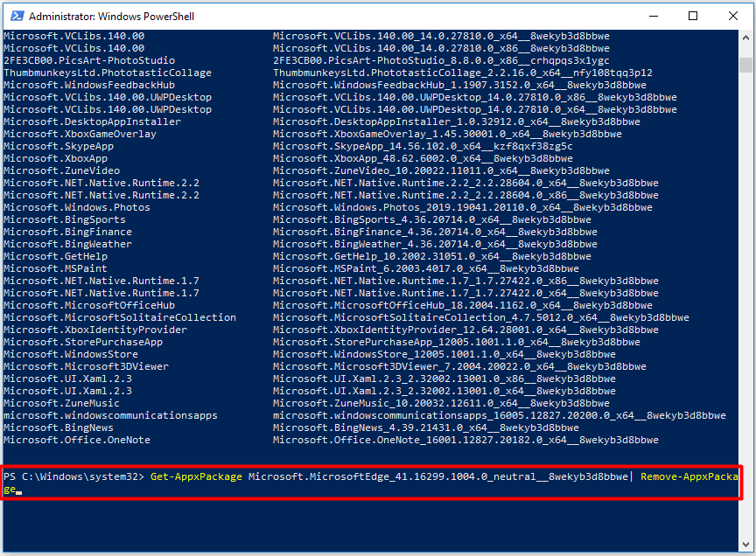This screenshot has width=756, height=556.
Task: Click the left-column name Microsoft.MicrosoftOfficeHub
Action: pyautogui.click(x=89, y=305)
